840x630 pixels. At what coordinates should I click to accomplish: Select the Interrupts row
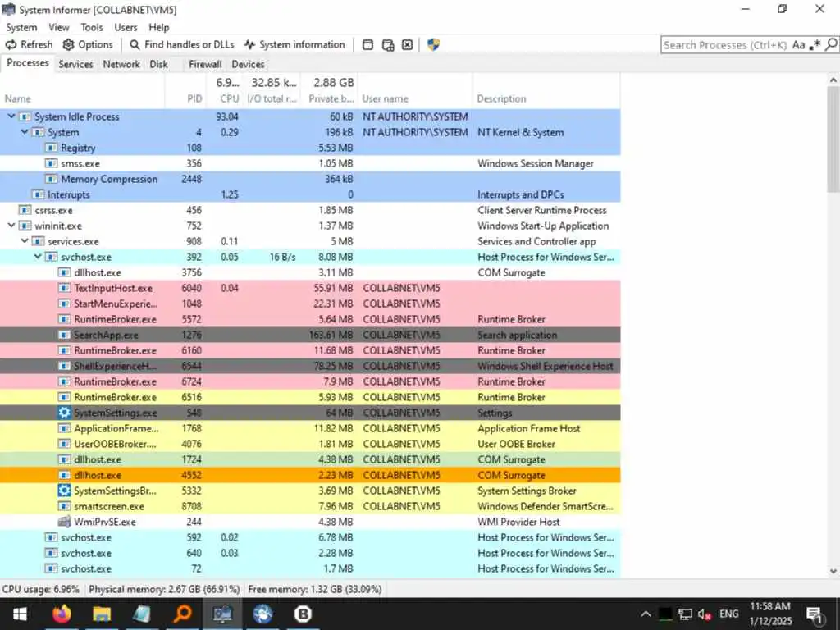click(310, 194)
